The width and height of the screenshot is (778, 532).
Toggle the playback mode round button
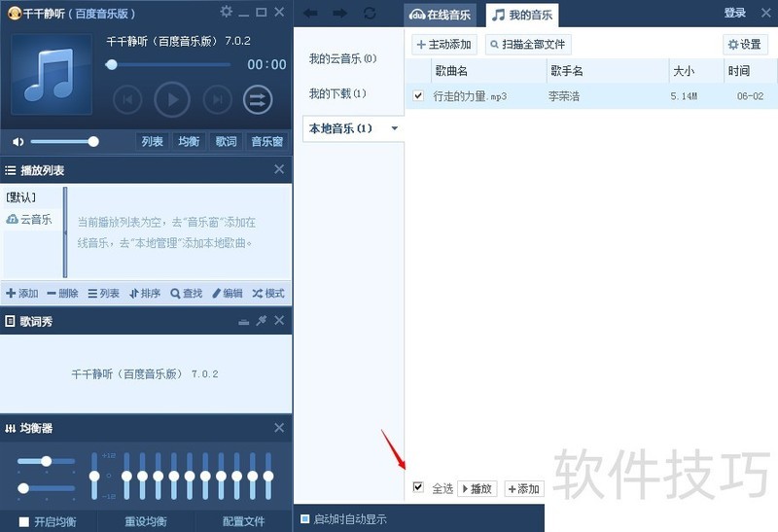click(258, 100)
